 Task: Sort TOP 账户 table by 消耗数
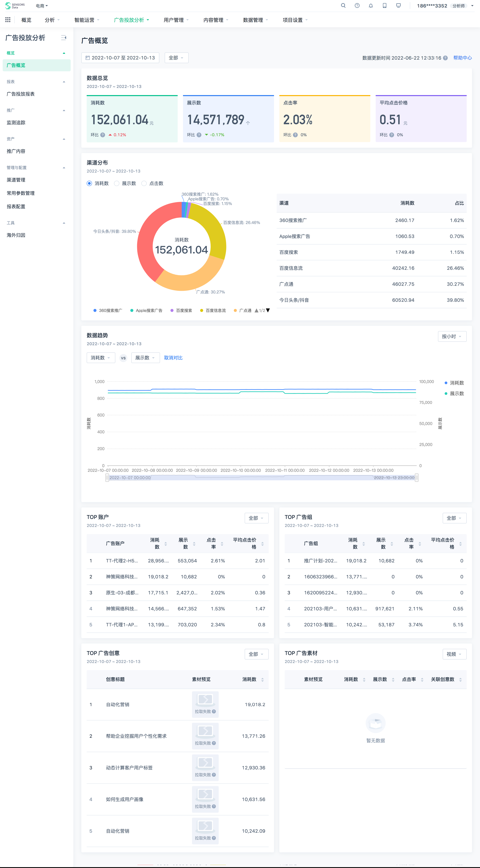point(166,544)
